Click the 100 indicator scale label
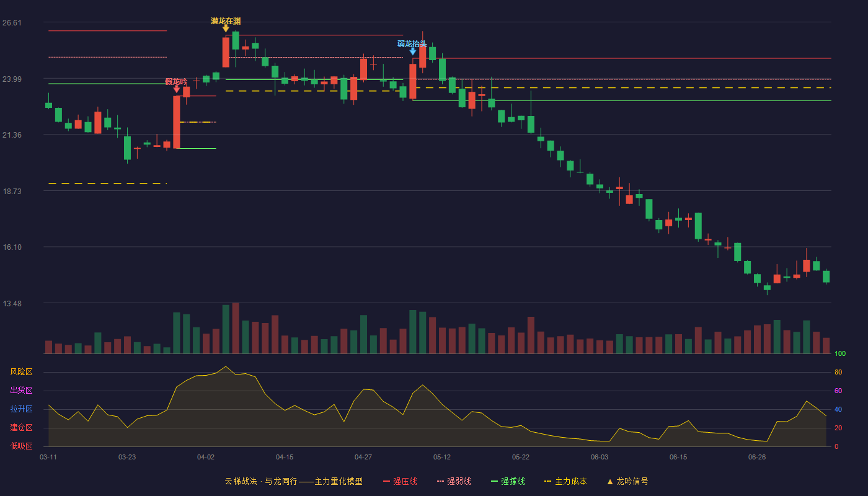 (x=840, y=354)
